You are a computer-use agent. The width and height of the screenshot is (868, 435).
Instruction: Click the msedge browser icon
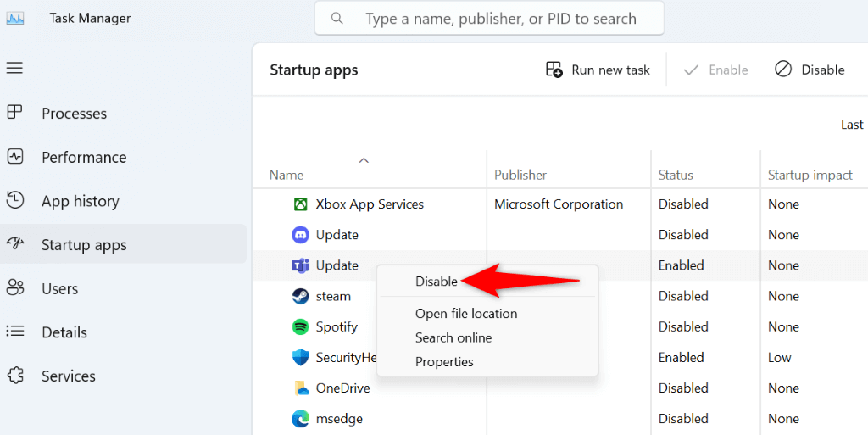300,418
